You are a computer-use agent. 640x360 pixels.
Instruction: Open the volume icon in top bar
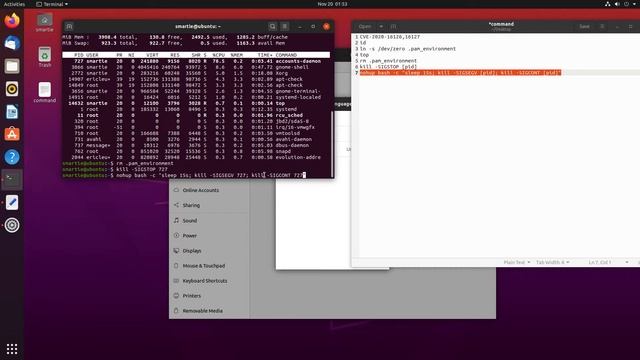point(617,4)
